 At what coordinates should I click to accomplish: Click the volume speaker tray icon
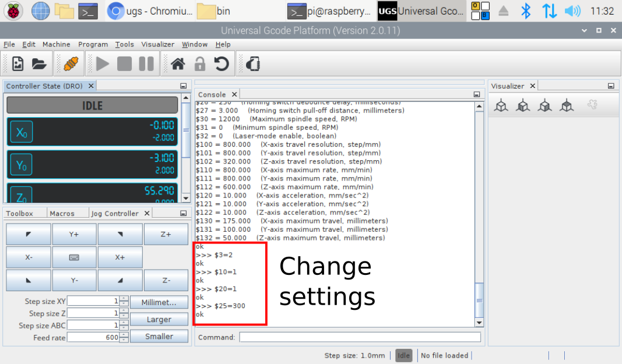[572, 11]
